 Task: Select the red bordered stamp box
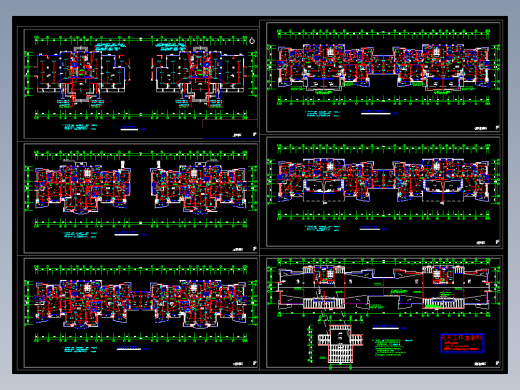click(462, 343)
